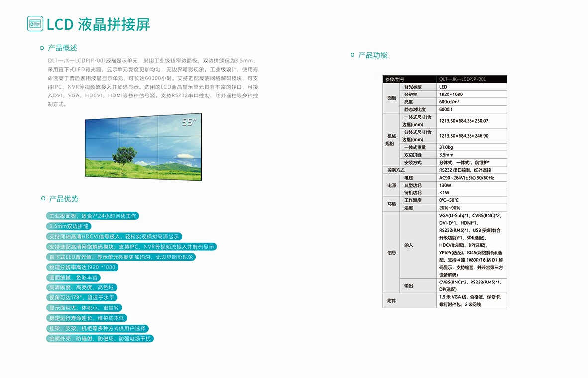Click the '6000:1' value cell
Image resolution: width=588 pixels, height=378 pixels.
pos(472,109)
